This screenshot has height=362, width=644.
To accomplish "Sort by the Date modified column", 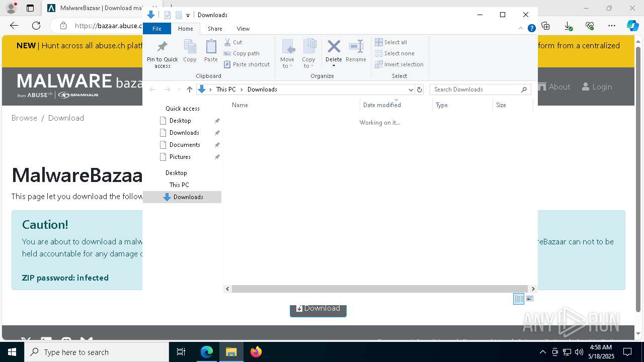I will coord(396,105).
